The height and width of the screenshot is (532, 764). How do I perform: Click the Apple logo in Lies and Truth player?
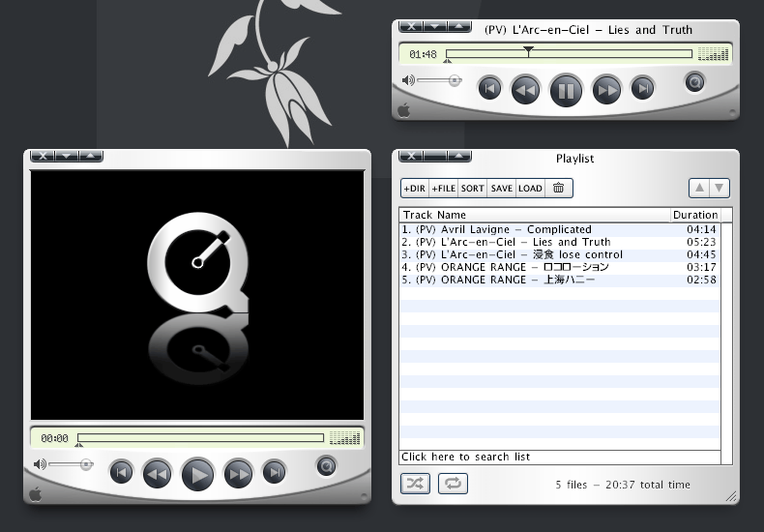(403, 110)
